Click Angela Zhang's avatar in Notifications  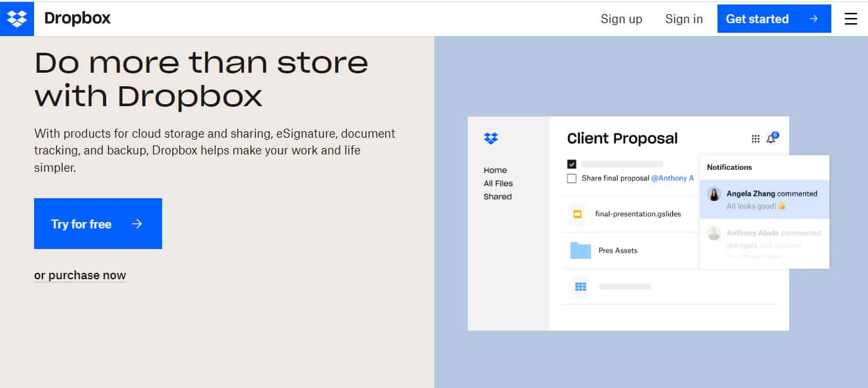point(714,194)
